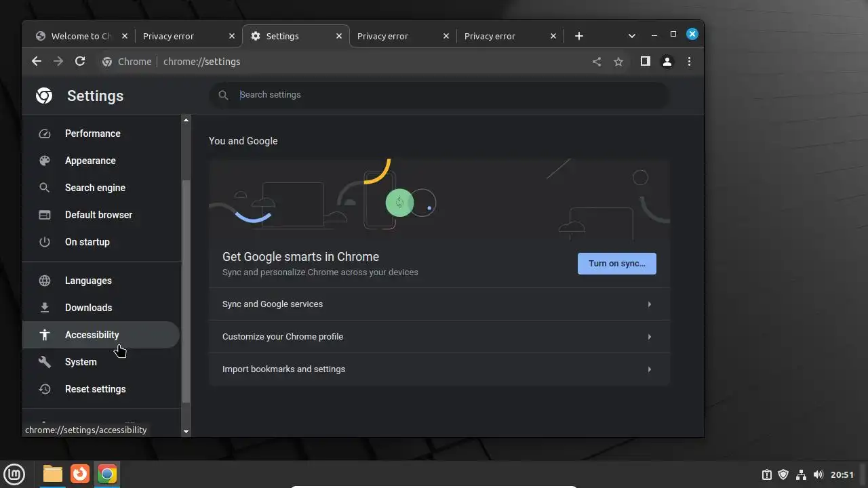Open the volume control in tray
The width and height of the screenshot is (868, 488).
point(818,474)
